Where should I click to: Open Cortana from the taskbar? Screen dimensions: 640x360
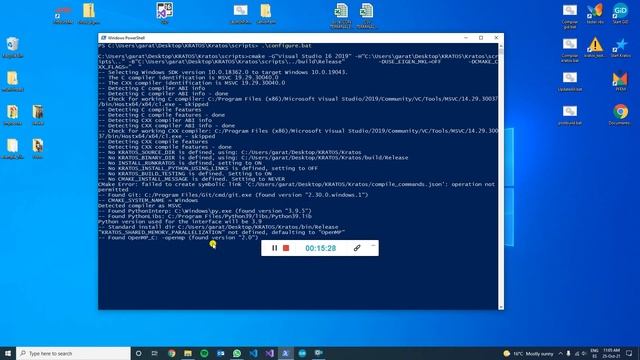(x=138, y=353)
